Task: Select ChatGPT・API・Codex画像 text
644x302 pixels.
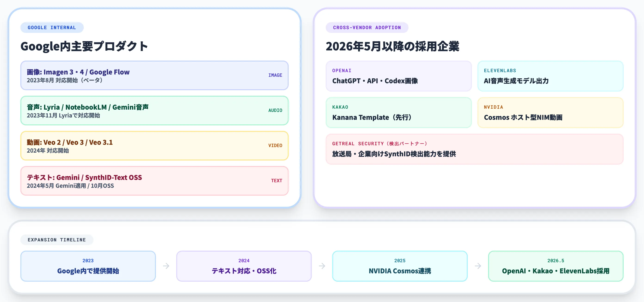Action: (x=375, y=81)
